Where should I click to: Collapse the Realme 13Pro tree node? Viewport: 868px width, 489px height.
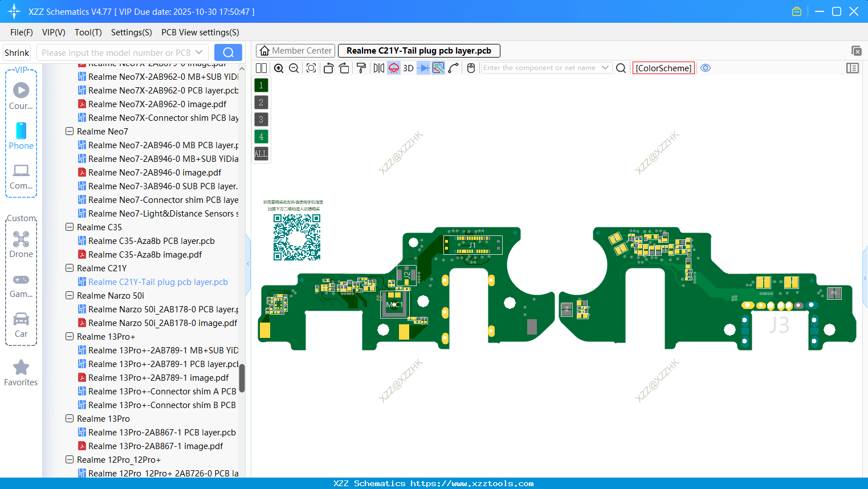click(70, 419)
